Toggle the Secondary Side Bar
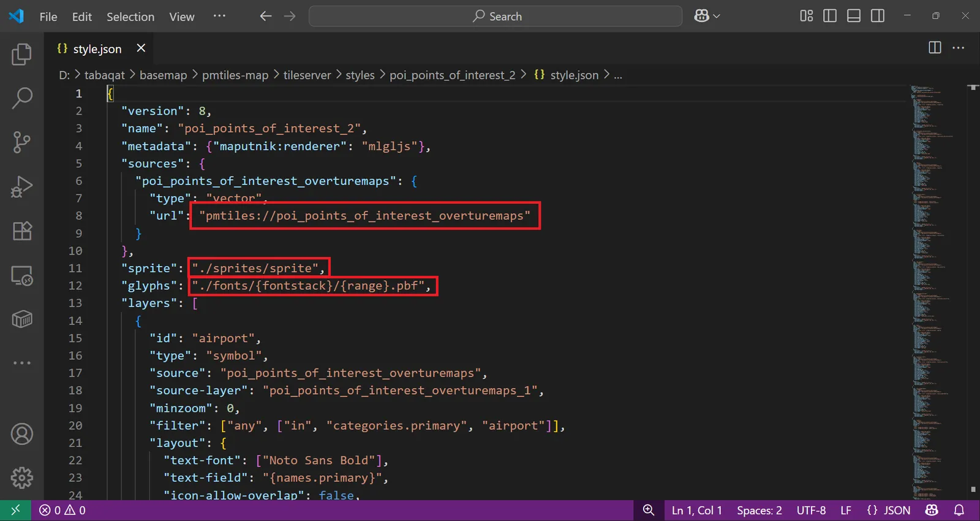This screenshot has width=980, height=521. click(x=878, y=16)
